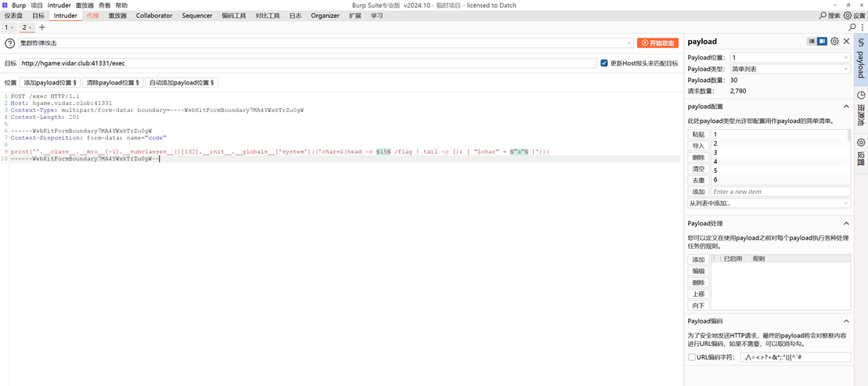This screenshot has height=386, width=868.
Task: Collapse the Payload处理 section
Action: pyautogui.click(x=846, y=224)
